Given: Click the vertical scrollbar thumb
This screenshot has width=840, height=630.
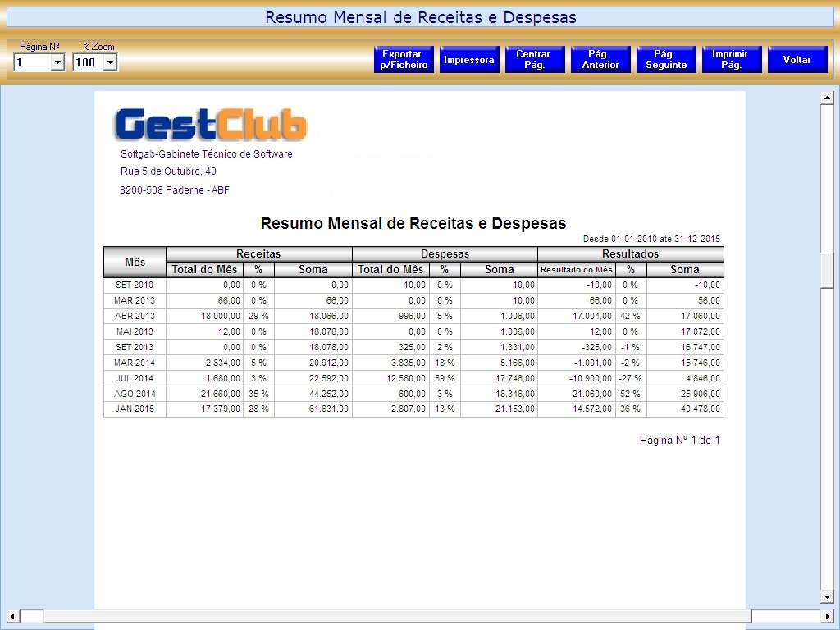Looking at the screenshot, I should click(x=827, y=269).
